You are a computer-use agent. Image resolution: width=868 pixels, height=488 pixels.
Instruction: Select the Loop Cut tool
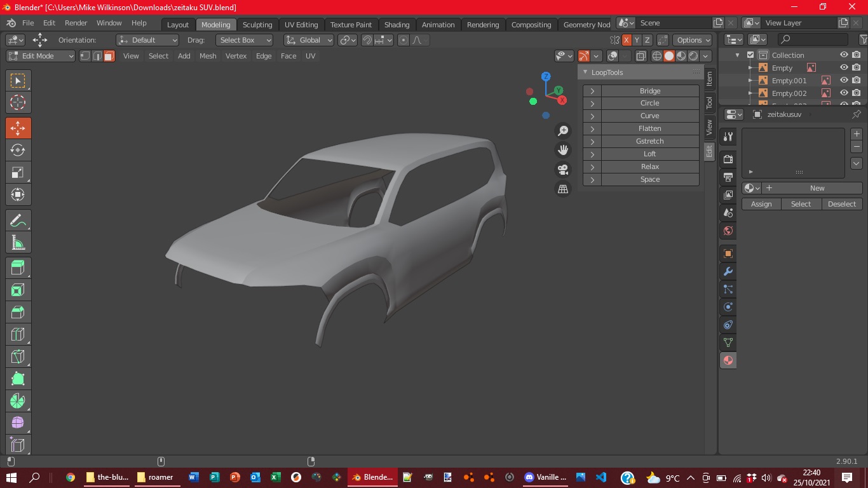coord(18,334)
